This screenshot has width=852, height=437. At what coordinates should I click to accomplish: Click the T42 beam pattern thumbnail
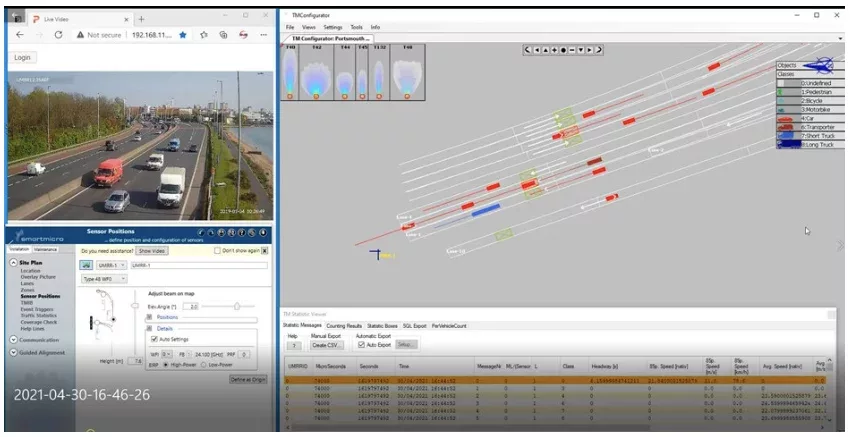tap(317, 73)
